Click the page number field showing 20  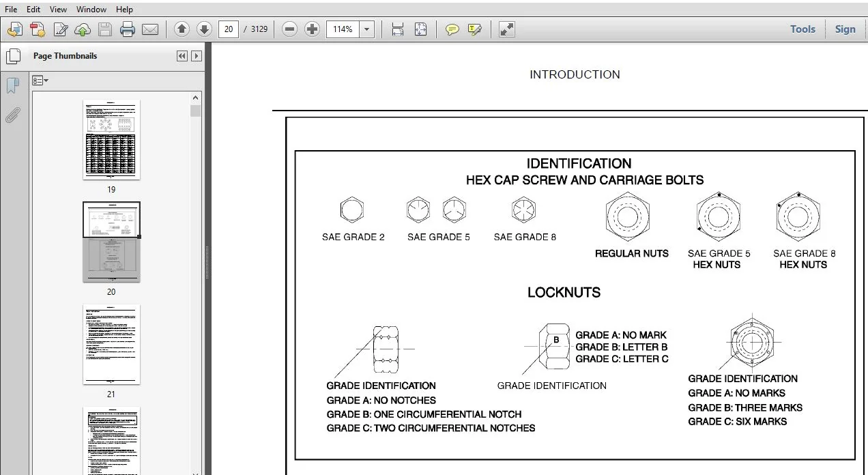(x=228, y=29)
